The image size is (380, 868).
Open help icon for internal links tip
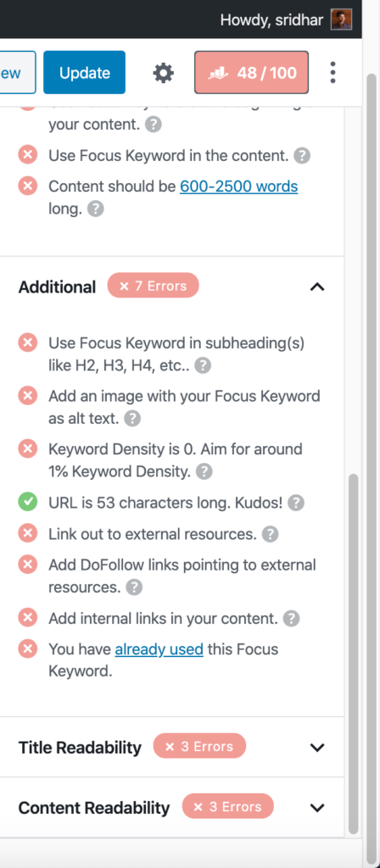tap(292, 618)
